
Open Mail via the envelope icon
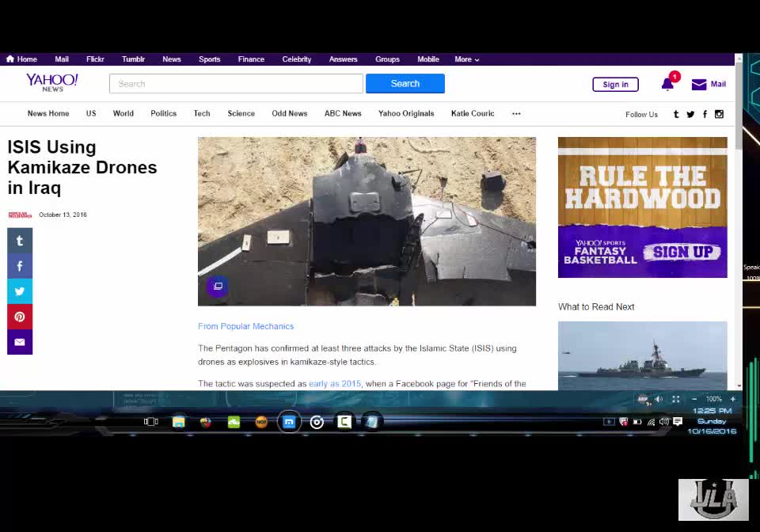(698, 84)
